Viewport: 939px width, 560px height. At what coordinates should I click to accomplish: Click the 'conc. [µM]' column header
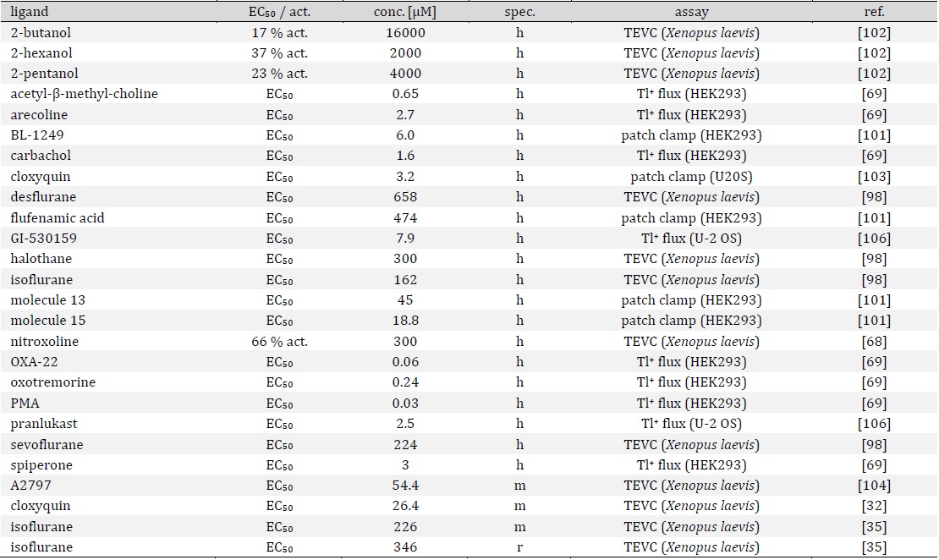[x=405, y=13]
